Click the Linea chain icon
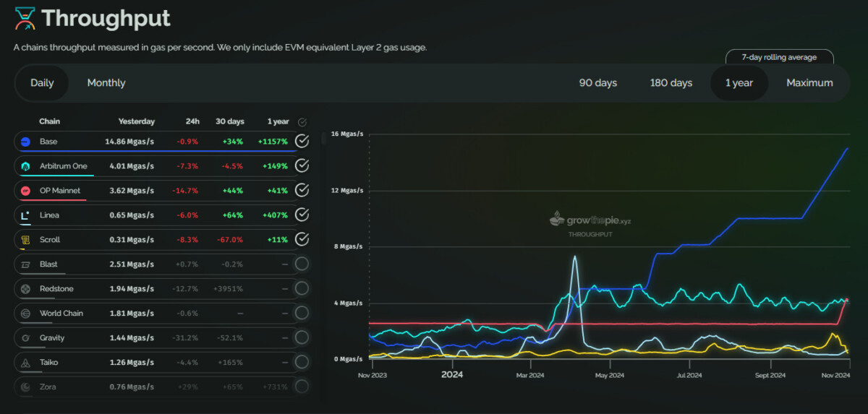Viewport: 868px width, 414px height. click(25, 215)
